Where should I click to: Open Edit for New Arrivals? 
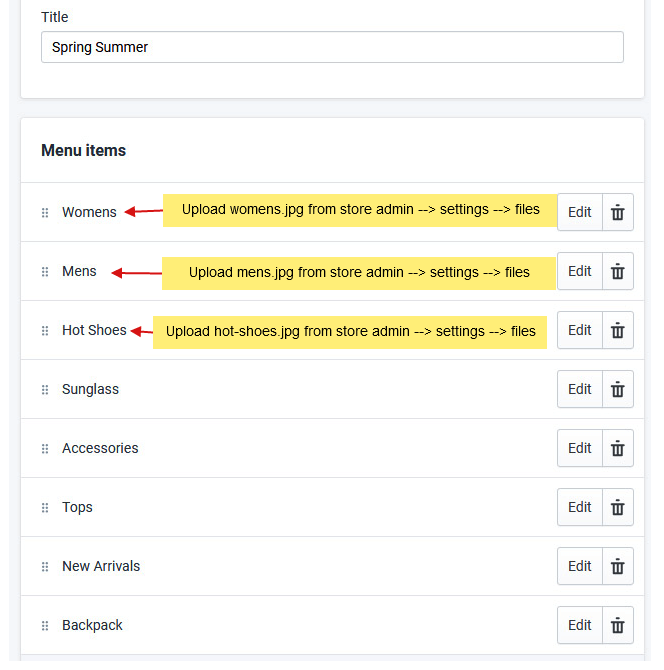(580, 566)
